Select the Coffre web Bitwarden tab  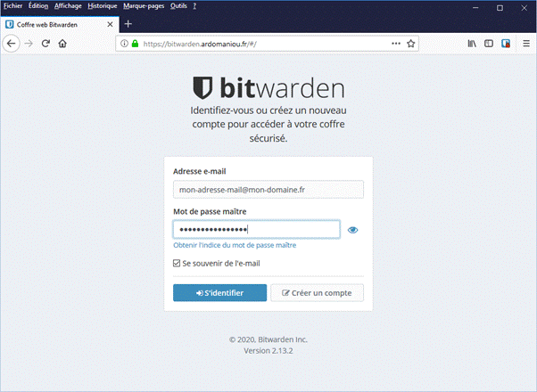point(60,25)
